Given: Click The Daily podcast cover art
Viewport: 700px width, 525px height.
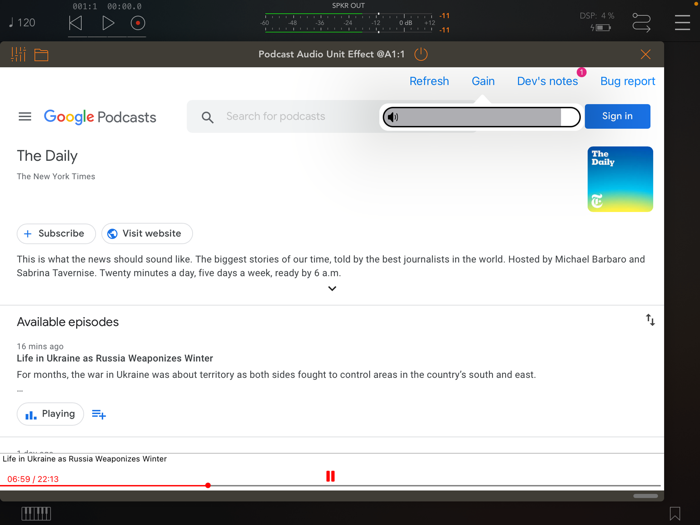Looking at the screenshot, I should click(620, 179).
